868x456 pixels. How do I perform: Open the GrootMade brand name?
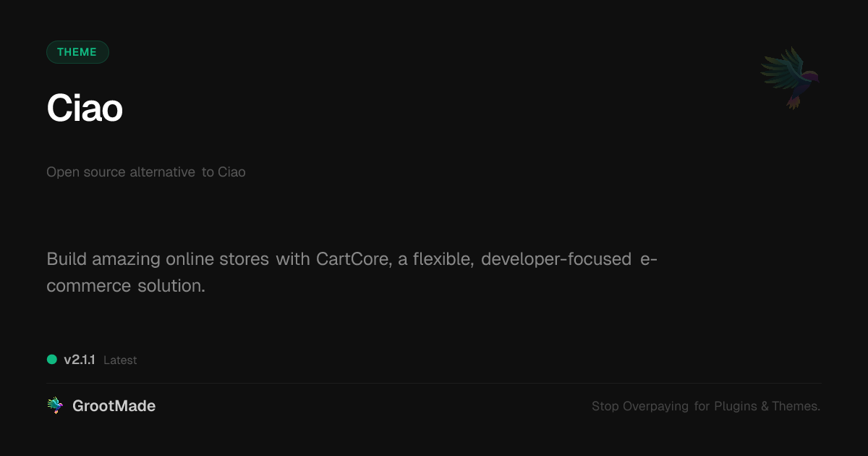(114, 406)
